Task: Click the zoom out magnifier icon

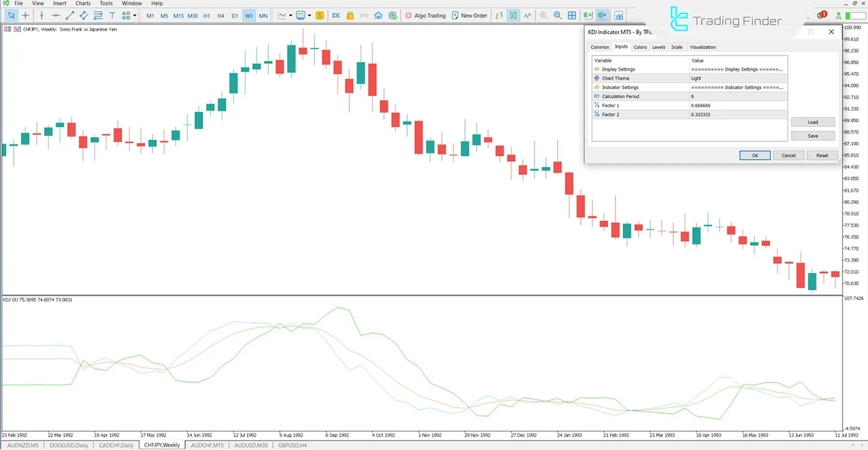Action: click(557, 15)
